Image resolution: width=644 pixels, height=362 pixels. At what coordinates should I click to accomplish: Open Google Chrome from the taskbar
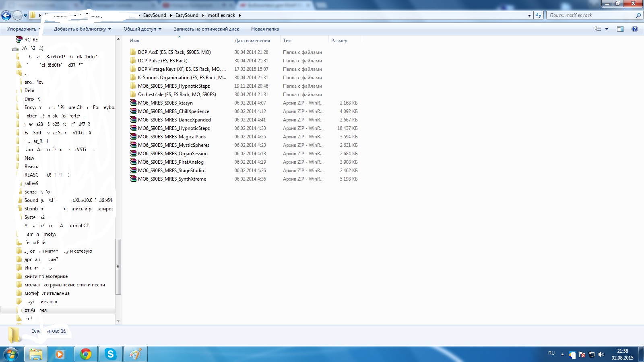pyautogui.click(x=85, y=354)
